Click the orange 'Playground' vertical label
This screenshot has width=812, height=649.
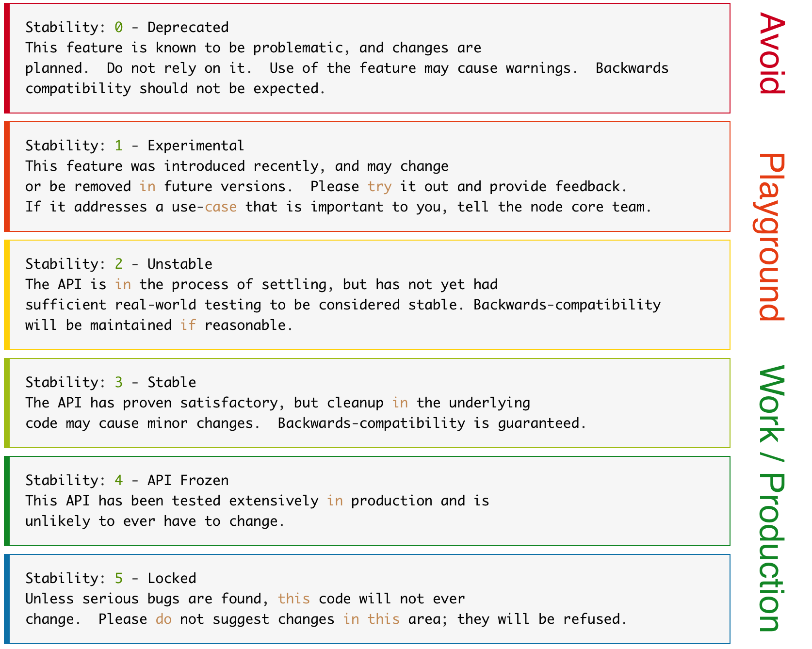tap(772, 237)
